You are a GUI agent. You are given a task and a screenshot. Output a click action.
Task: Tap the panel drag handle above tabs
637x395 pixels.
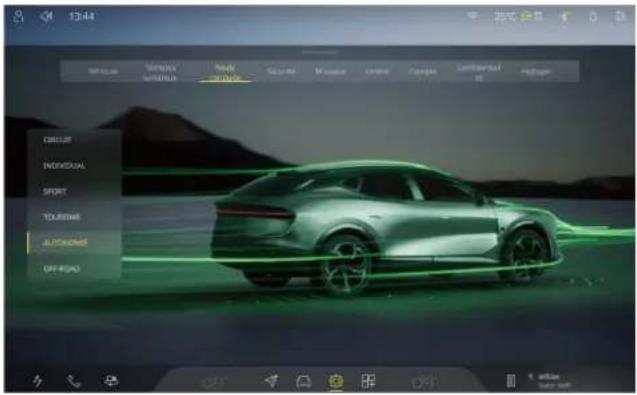point(320,52)
